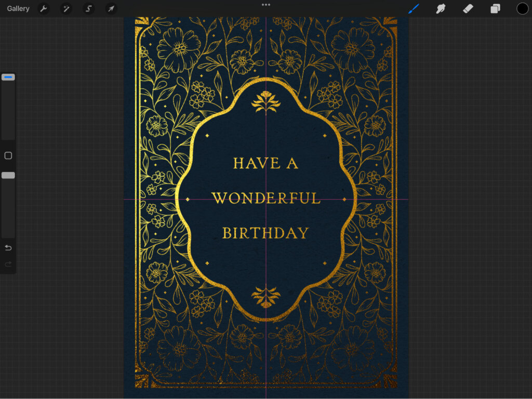Activate the Selection tool

point(89,9)
